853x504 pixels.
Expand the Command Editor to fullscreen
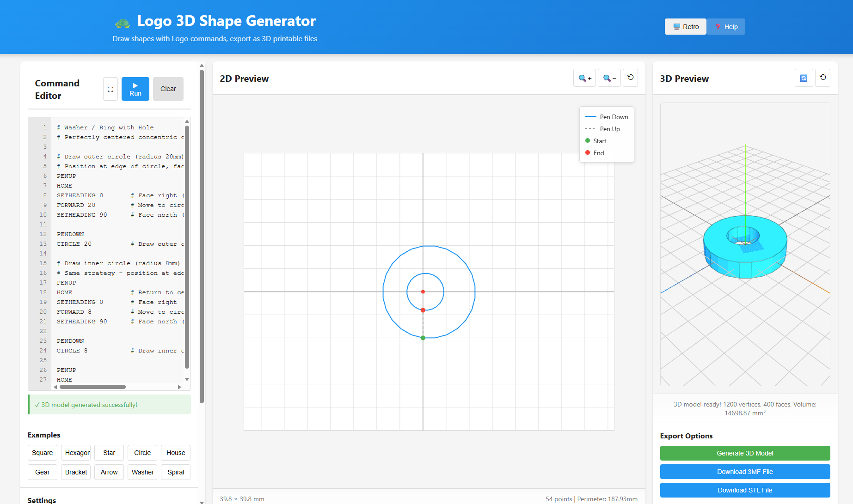tap(110, 89)
